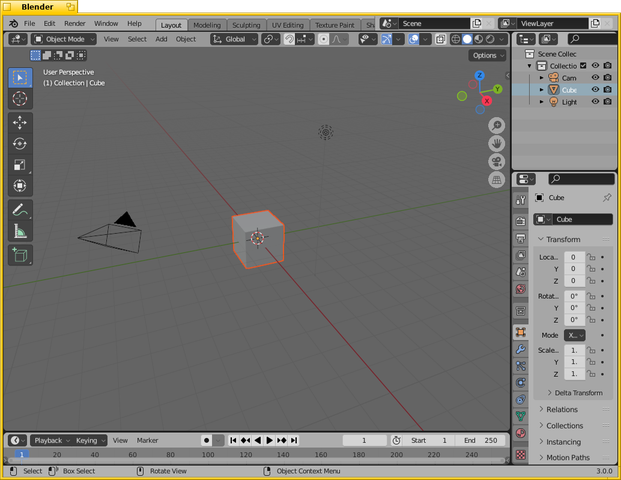
Task: Open the Output properties tab
Action: click(521, 238)
